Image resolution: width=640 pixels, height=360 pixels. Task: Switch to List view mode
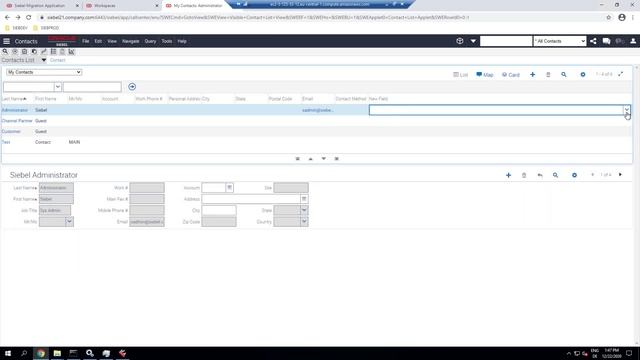click(460, 75)
